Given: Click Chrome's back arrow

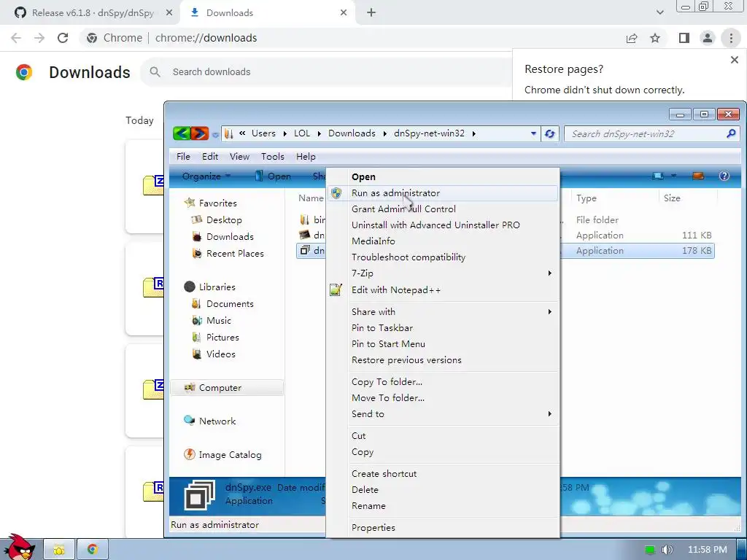Looking at the screenshot, I should pyautogui.click(x=16, y=38).
